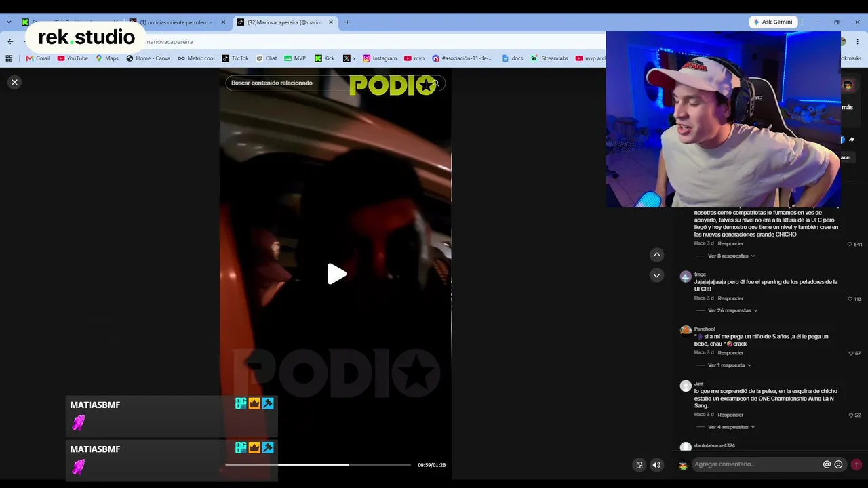Open a new browser tab

pyautogui.click(x=347, y=22)
